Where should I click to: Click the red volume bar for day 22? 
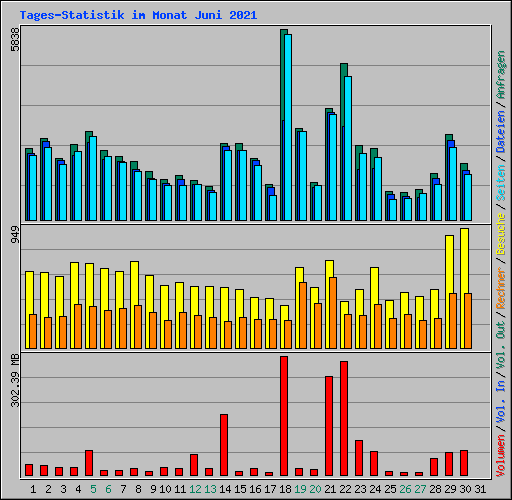click(x=344, y=418)
